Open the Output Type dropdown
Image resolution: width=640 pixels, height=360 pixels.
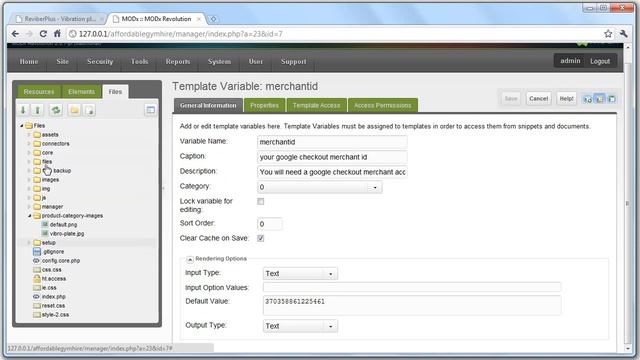pos(330,326)
